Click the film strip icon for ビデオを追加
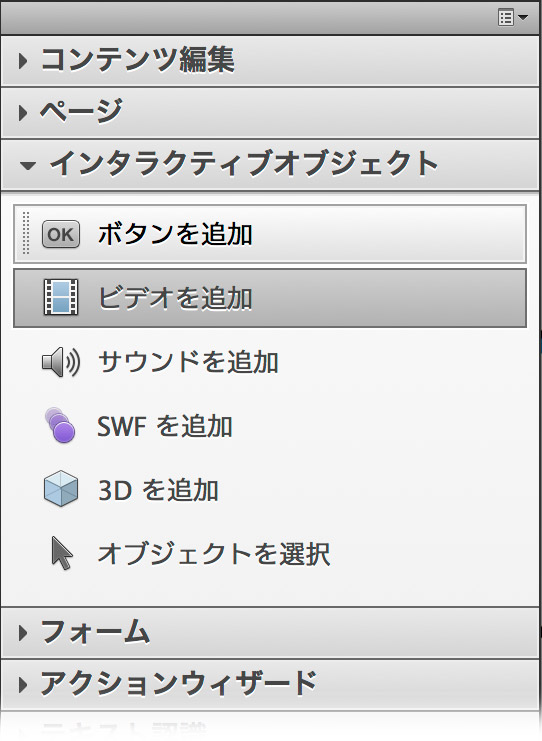 (x=61, y=297)
